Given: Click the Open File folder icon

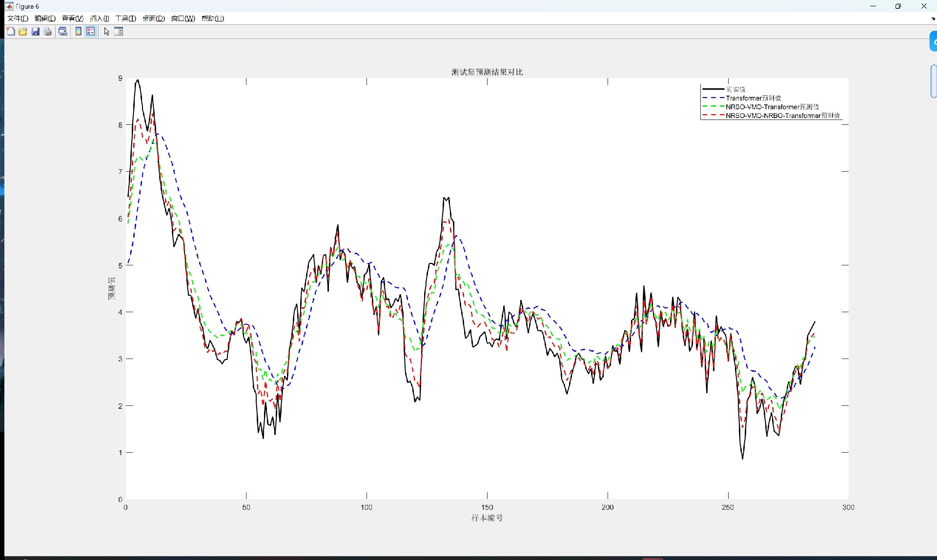Looking at the screenshot, I should click(23, 32).
